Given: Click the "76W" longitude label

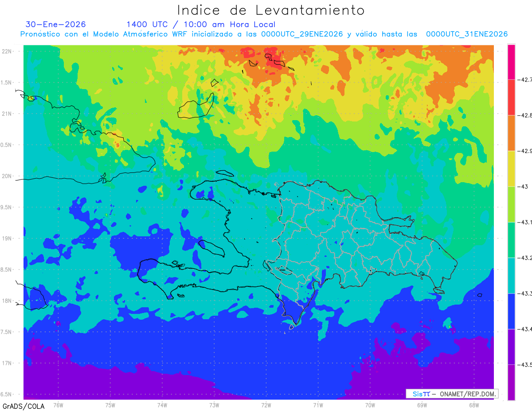Looking at the screenshot, I should pyautogui.click(x=58, y=405).
